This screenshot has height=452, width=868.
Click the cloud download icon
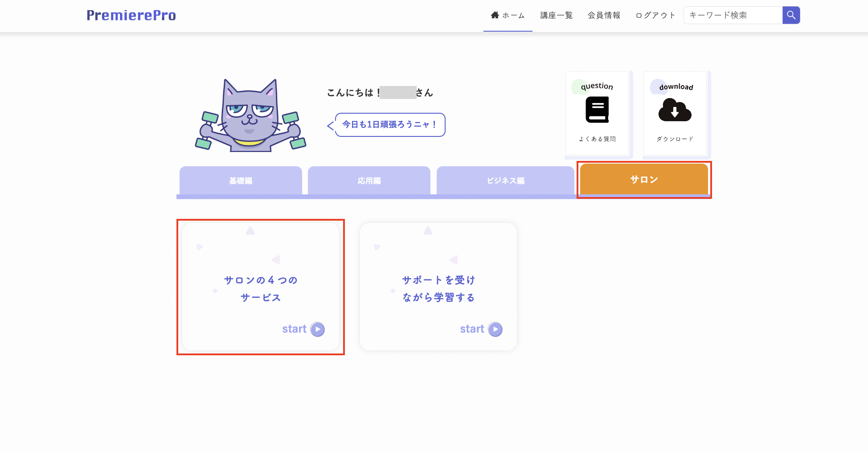point(675,111)
